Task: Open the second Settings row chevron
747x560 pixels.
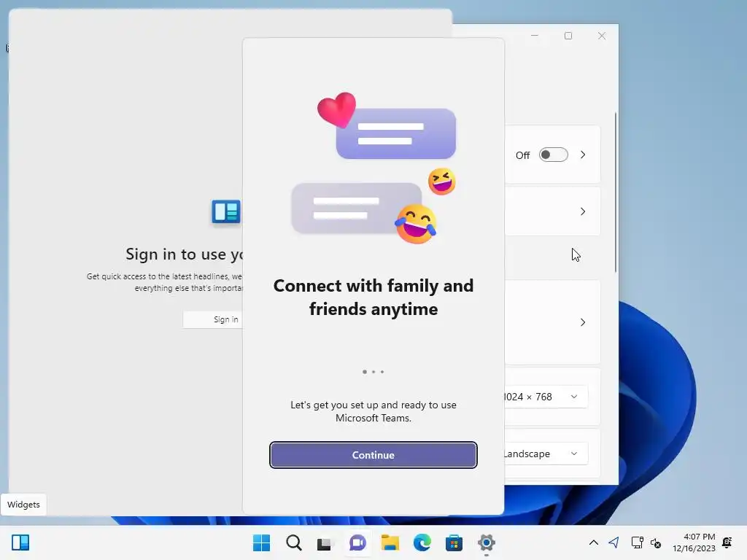Action: 583,211
